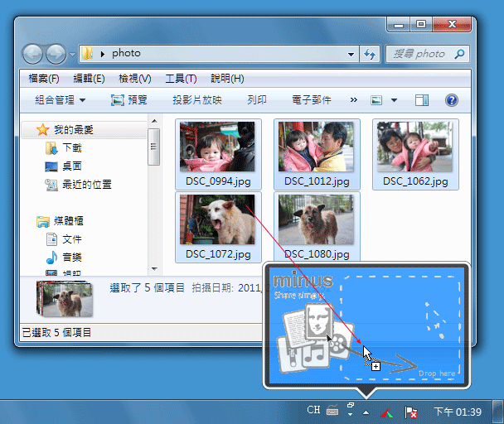Click the minus file stack illustration
This screenshot has height=424, width=504.
[x=315, y=337]
